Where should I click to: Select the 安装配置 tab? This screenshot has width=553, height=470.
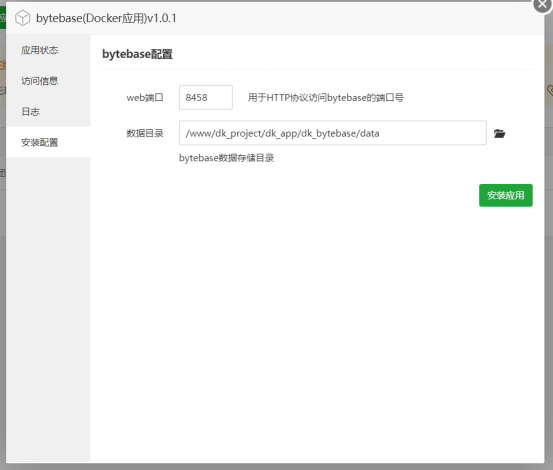[48, 142]
